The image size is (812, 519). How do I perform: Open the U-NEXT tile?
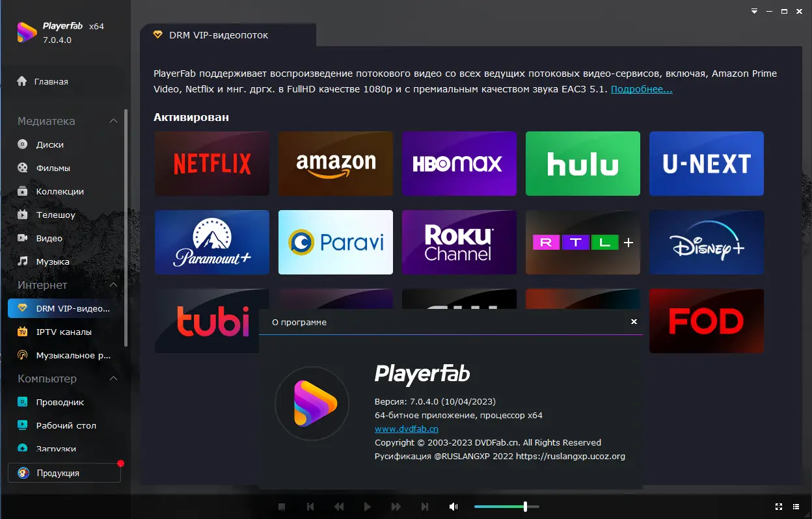707,163
